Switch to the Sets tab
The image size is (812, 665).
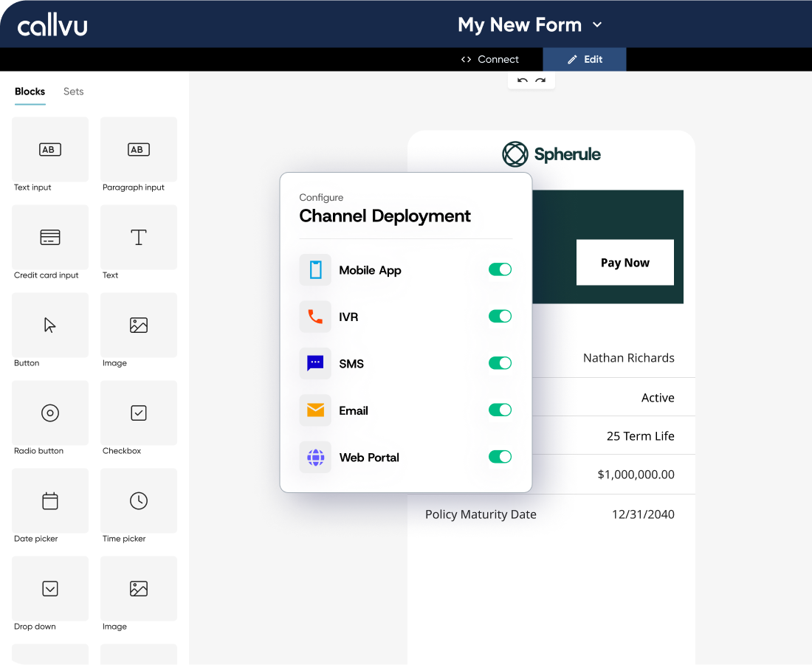tap(74, 92)
